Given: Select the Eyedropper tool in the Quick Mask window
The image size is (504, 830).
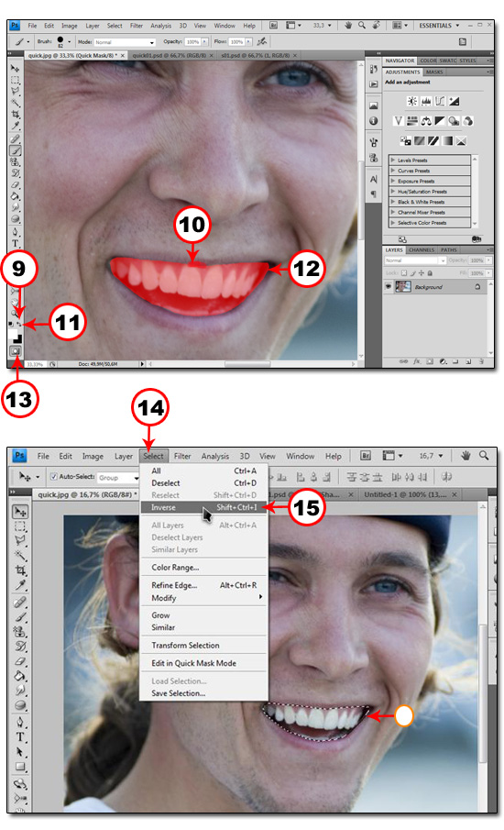Looking at the screenshot, I should (x=16, y=126).
